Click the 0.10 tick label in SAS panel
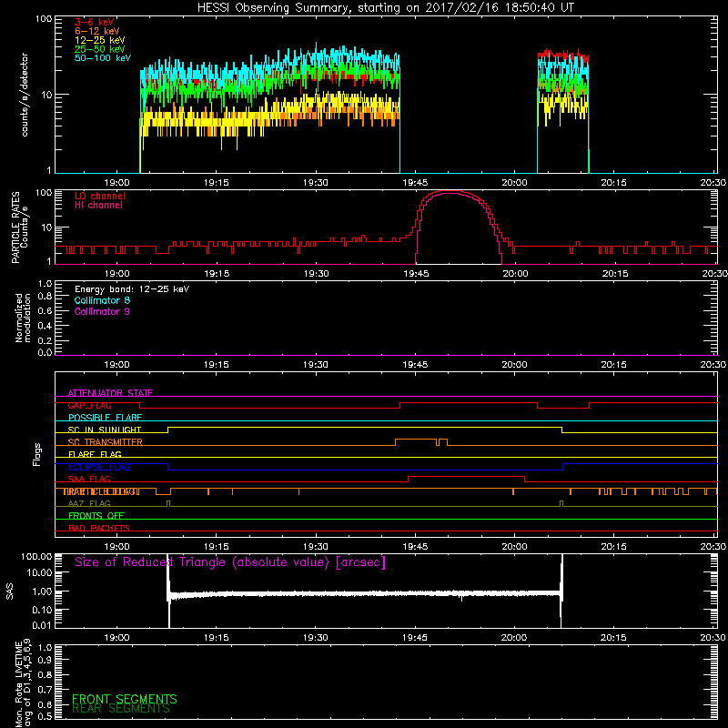728x728 pixels. click(42, 610)
